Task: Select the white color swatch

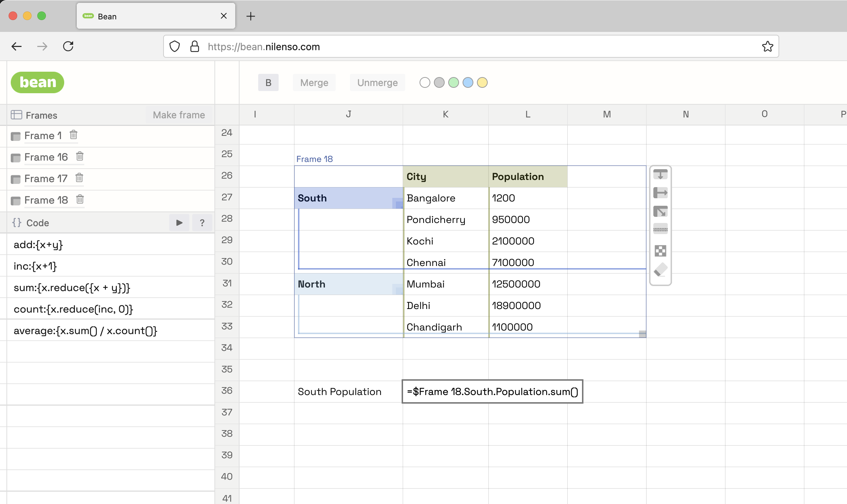Action: click(425, 82)
